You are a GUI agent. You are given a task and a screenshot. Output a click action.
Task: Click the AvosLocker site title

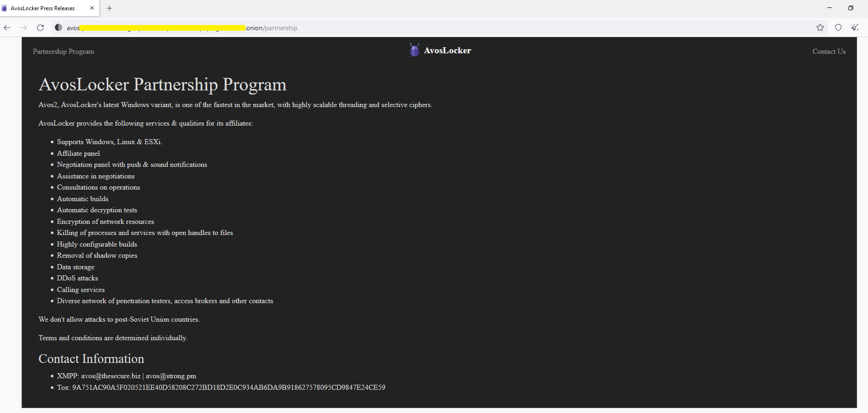point(447,51)
